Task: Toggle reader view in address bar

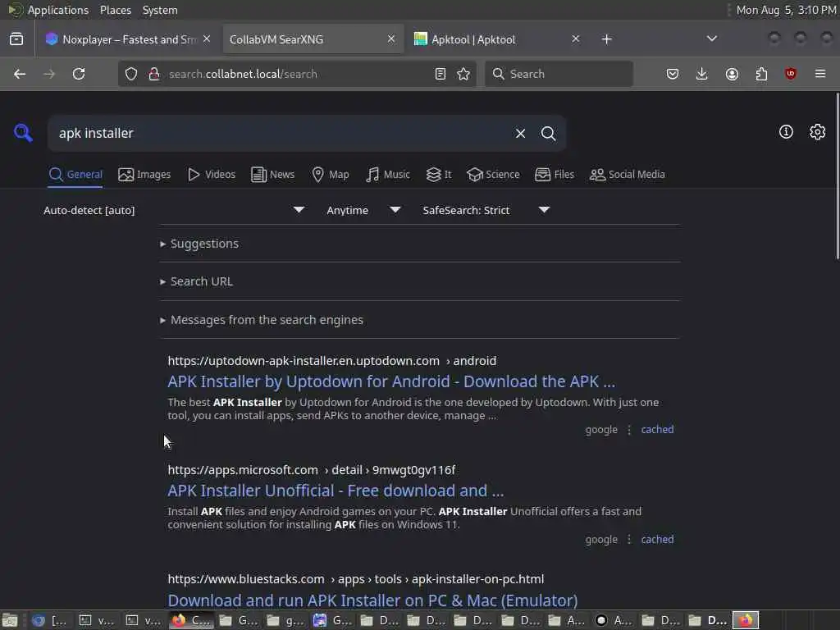Action: pyautogui.click(x=441, y=74)
